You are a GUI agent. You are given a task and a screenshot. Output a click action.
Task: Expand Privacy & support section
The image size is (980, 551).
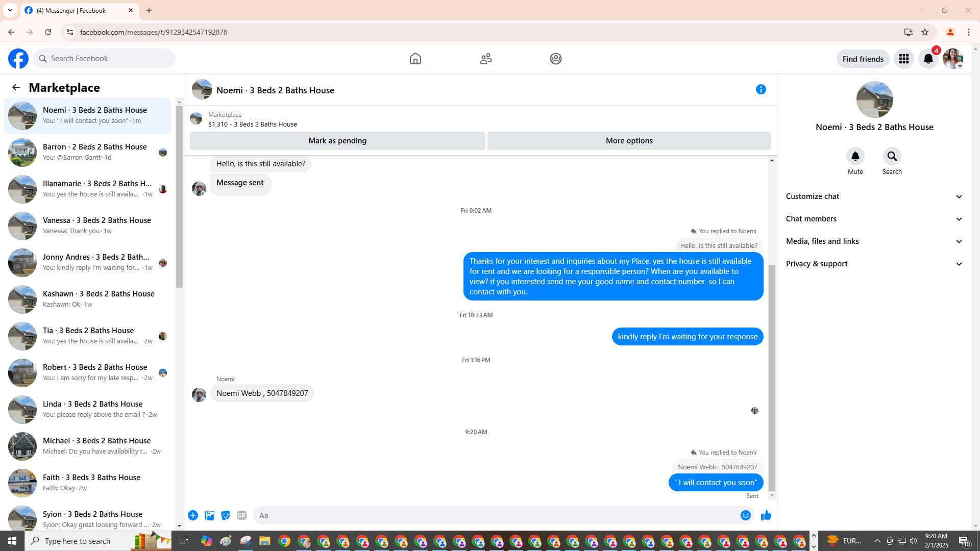(874, 264)
